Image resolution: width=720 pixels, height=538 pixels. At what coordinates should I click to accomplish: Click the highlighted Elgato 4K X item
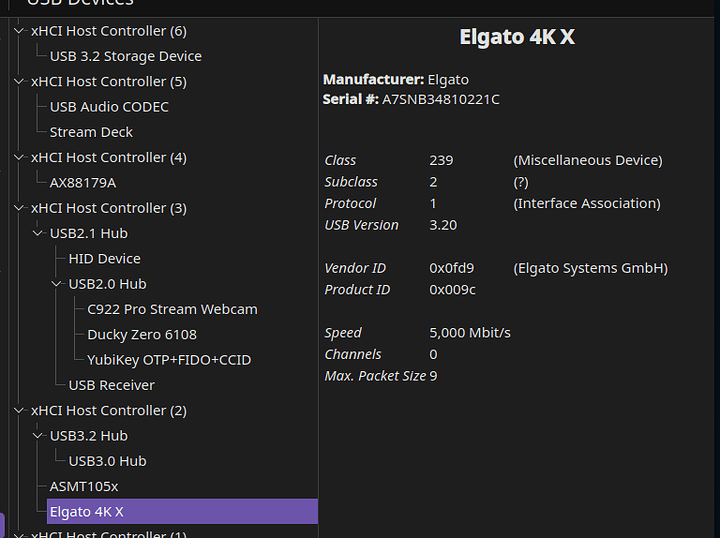(x=87, y=512)
